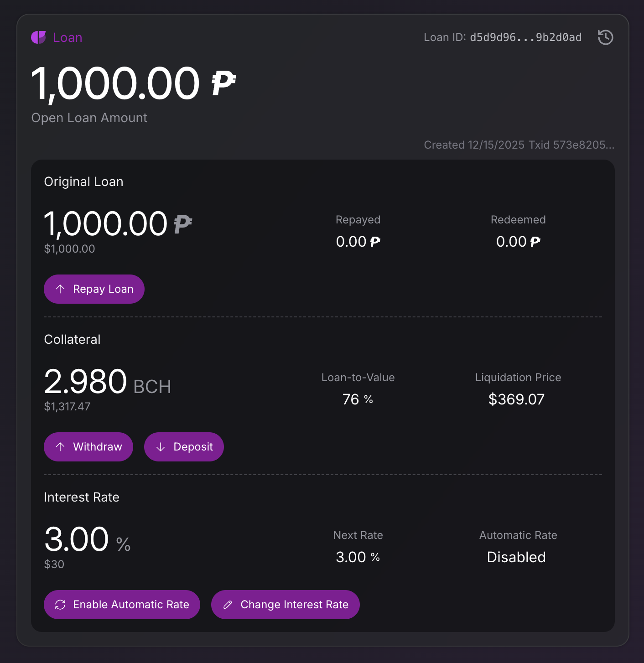Screen dimensions: 644x663
Task: Withdraw BCH collateral
Action: pos(88,447)
